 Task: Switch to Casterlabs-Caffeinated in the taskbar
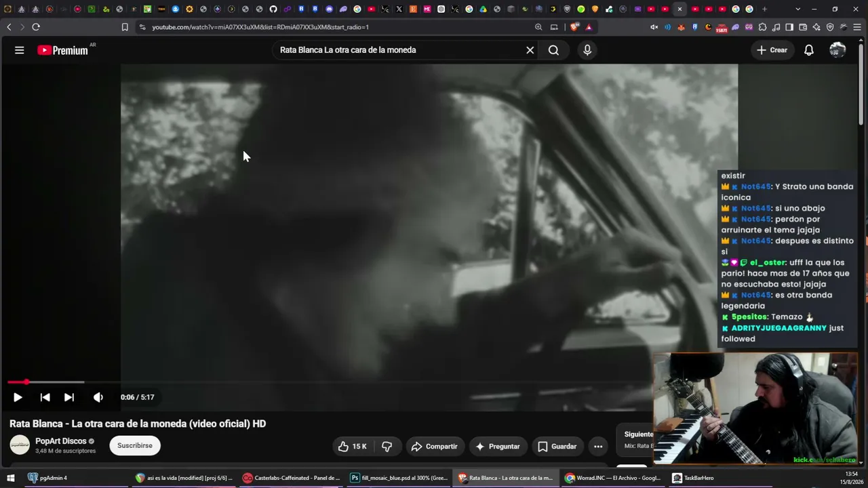click(292, 478)
